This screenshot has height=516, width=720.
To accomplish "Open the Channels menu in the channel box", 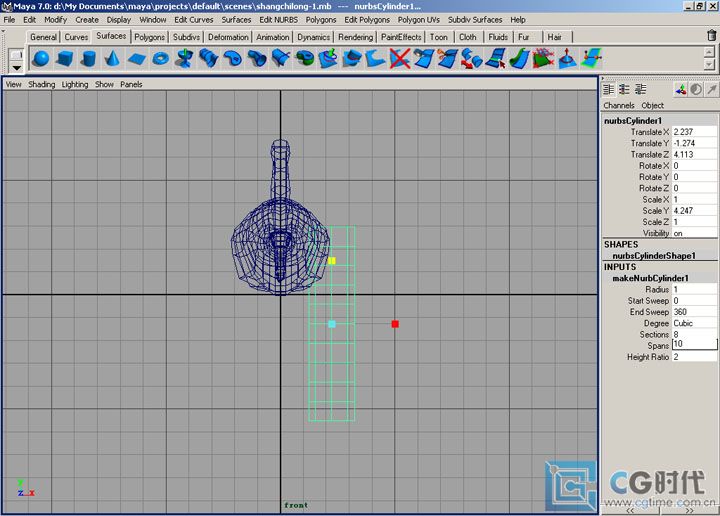I will [x=619, y=106].
